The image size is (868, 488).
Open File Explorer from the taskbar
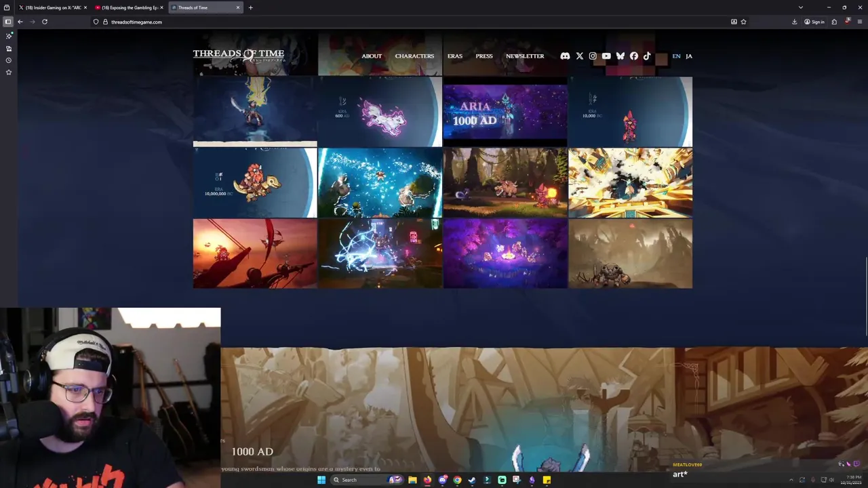tap(412, 480)
